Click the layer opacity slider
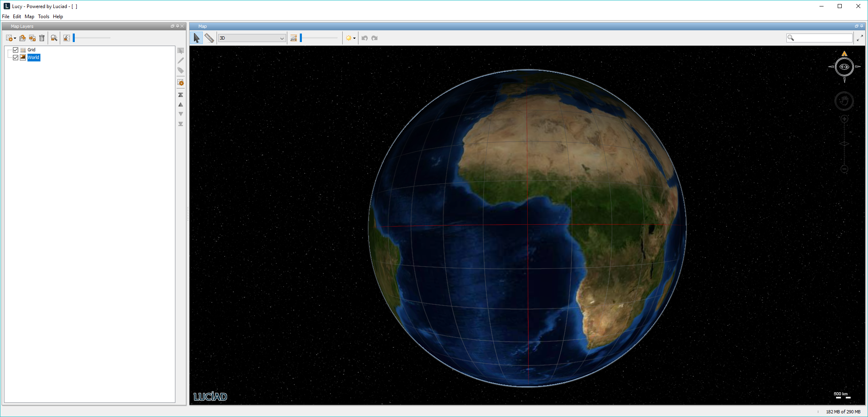Screen dimensions: 868x417 click(91, 38)
